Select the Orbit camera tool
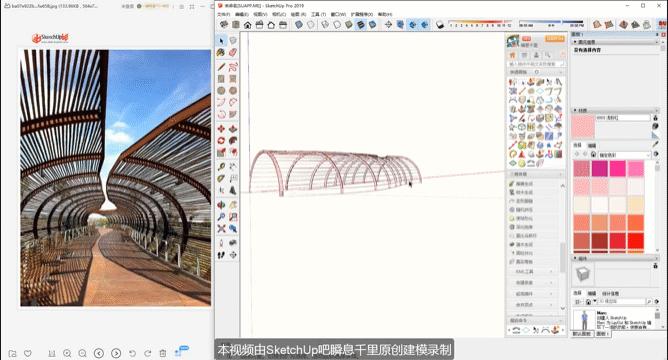The width and height of the screenshot is (668, 360). 221,205
